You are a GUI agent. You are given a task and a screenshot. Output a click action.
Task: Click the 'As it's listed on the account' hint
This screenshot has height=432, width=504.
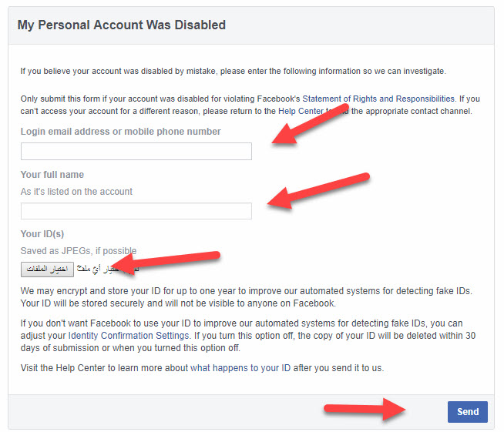click(x=77, y=192)
